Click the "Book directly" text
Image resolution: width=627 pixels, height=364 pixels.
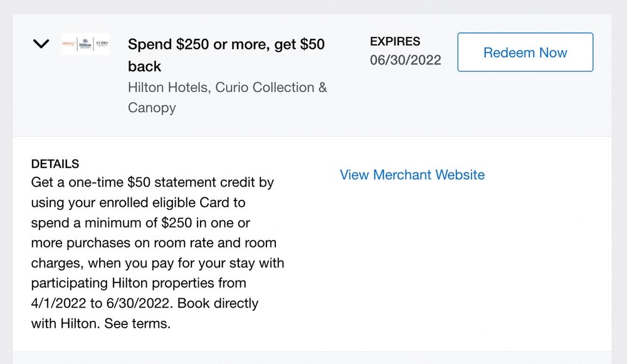tap(217, 303)
